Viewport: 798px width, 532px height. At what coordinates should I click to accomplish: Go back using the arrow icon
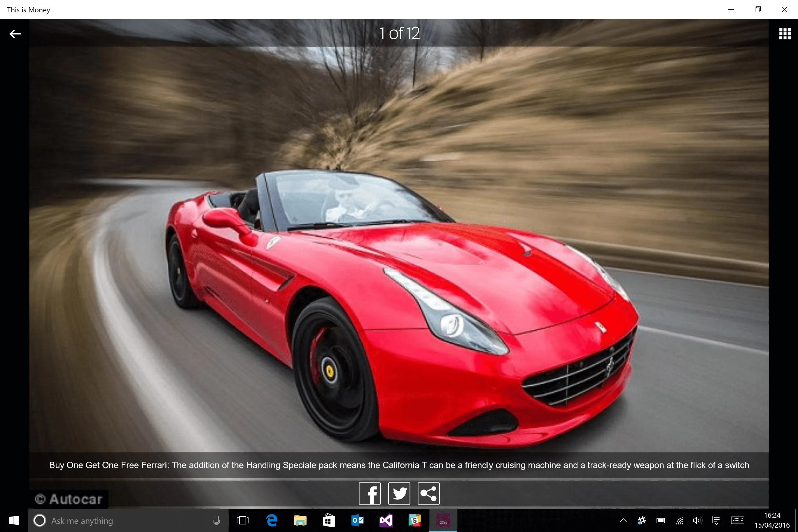(15, 34)
